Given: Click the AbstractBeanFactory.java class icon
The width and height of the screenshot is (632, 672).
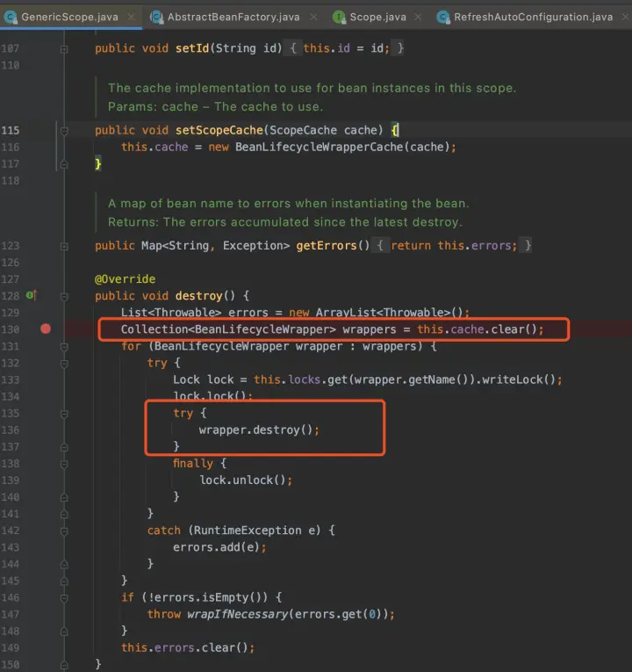Looking at the screenshot, I should pos(156,17).
